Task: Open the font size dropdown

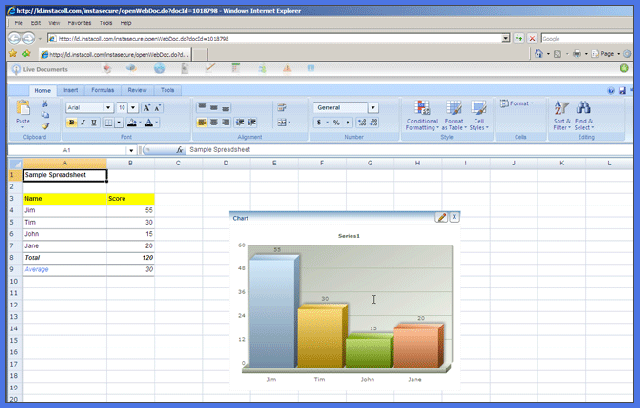Action: point(127,107)
